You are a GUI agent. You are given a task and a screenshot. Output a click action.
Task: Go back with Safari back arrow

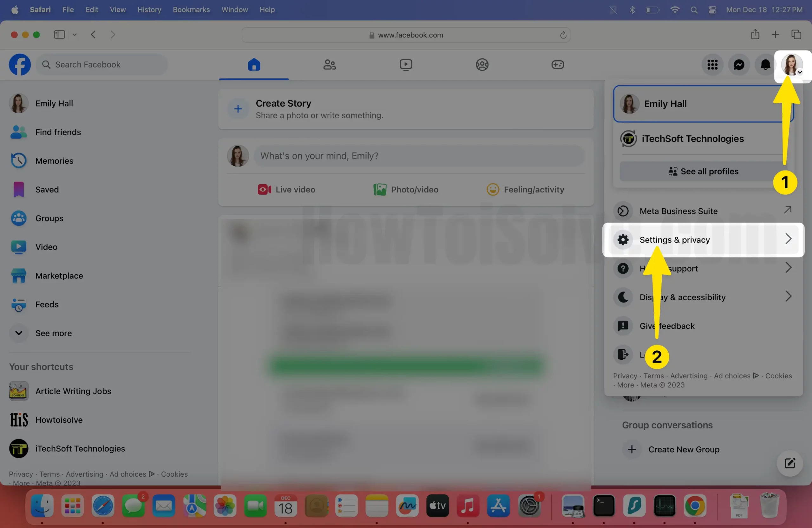click(93, 35)
